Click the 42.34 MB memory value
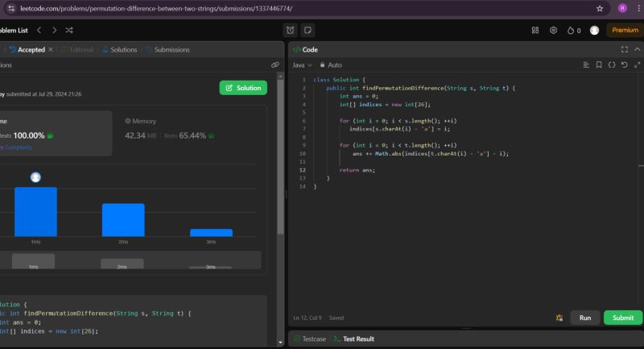The width and height of the screenshot is (644, 349). 140,135
